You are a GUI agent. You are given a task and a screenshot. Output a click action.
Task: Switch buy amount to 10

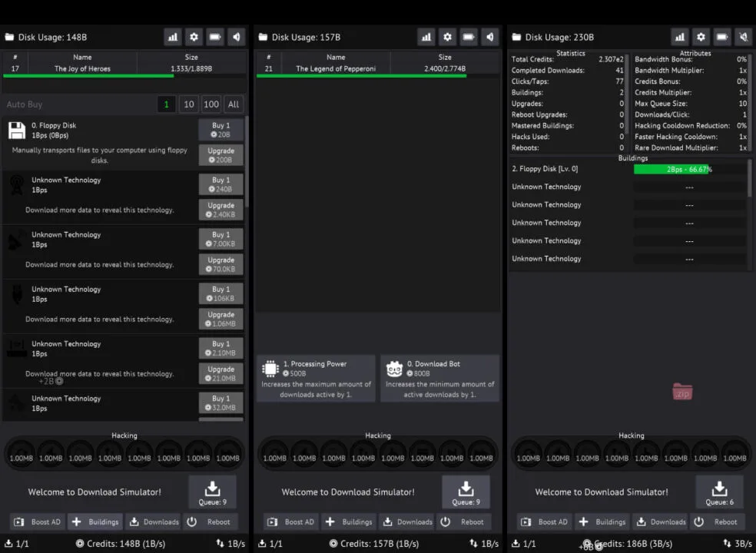click(x=188, y=104)
